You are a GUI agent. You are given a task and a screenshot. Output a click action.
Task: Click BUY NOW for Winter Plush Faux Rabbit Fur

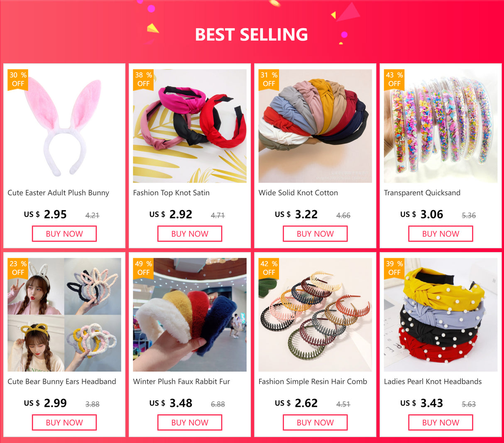point(190,423)
